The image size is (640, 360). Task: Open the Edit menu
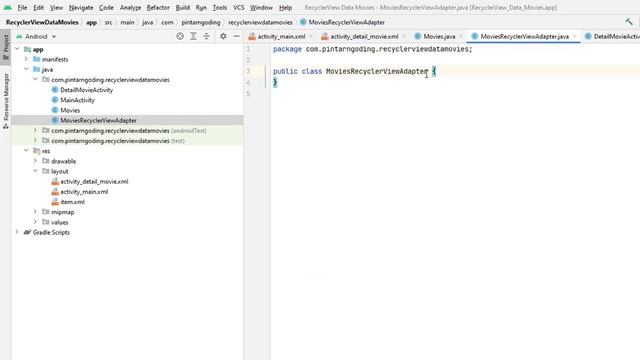(x=38, y=8)
